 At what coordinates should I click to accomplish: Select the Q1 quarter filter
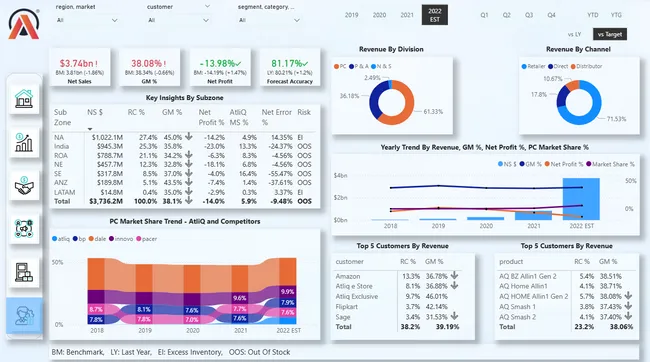tap(484, 15)
